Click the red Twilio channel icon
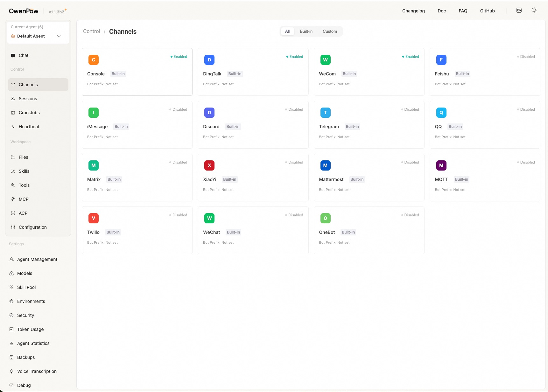Image resolution: width=548 pixels, height=392 pixels. pos(94,218)
